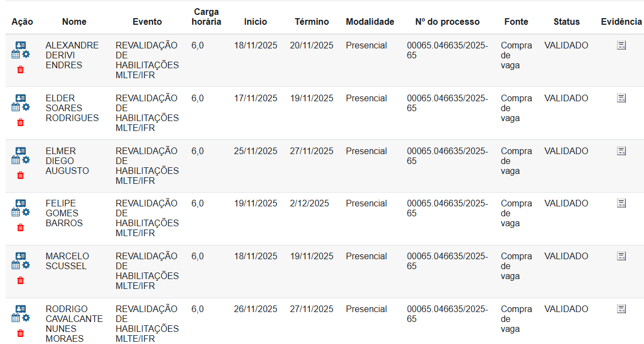Open the calendar icon for Felipe Gomes Barros
This screenshot has height=344, width=644.
click(15, 212)
